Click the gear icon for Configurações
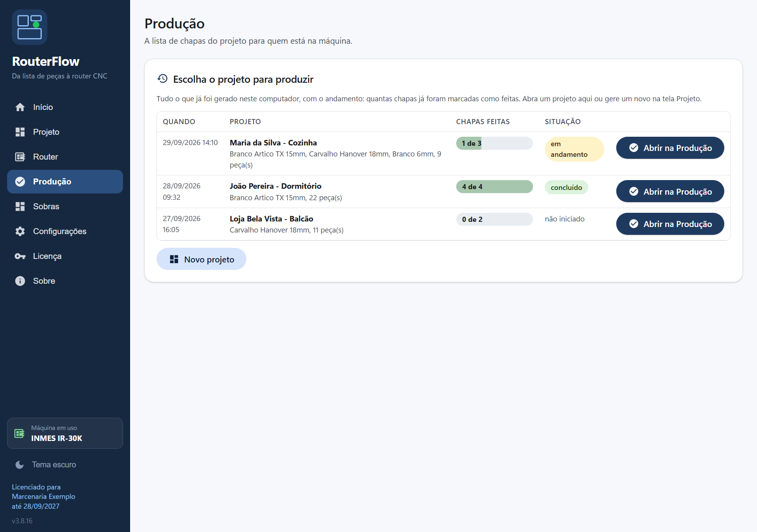Viewport: 757px width, 532px height. pyautogui.click(x=20, y=231)
